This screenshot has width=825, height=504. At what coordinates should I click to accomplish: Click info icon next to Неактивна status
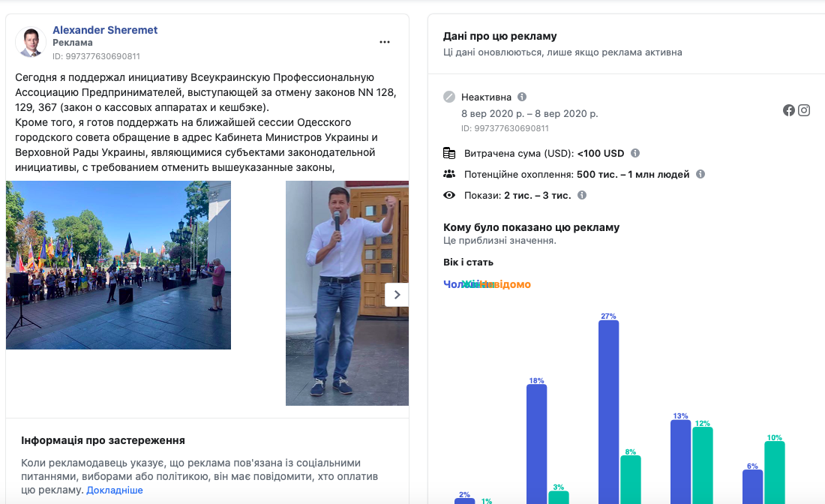click(522, 97)
